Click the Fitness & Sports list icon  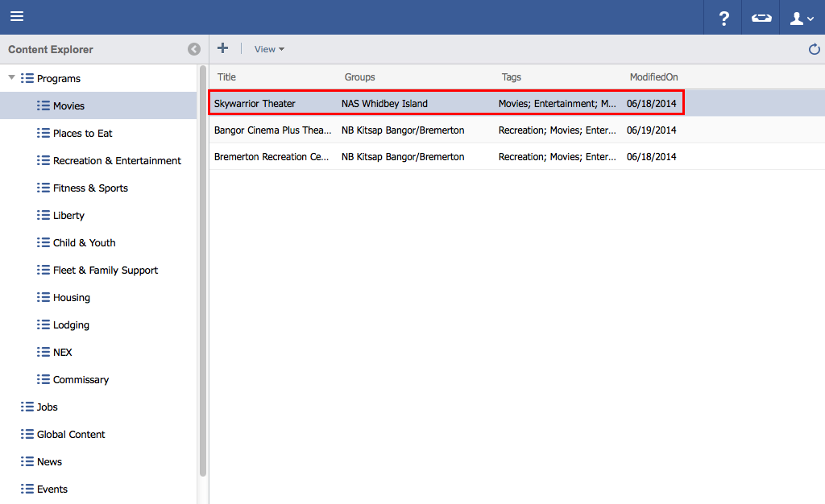click(x=44, y=188)
